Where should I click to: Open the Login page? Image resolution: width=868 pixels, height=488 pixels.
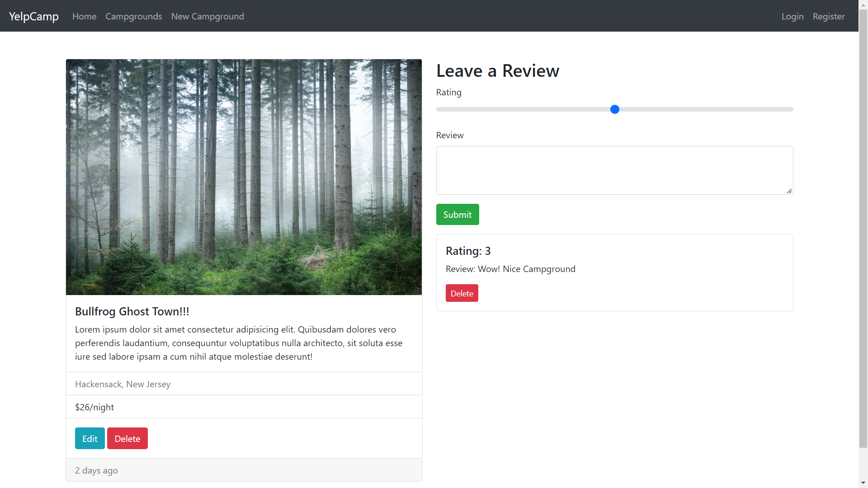(x=793, y=16)
